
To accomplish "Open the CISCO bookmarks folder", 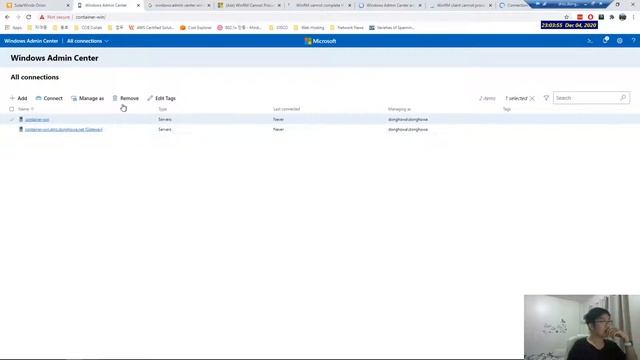I will point(278,28).
